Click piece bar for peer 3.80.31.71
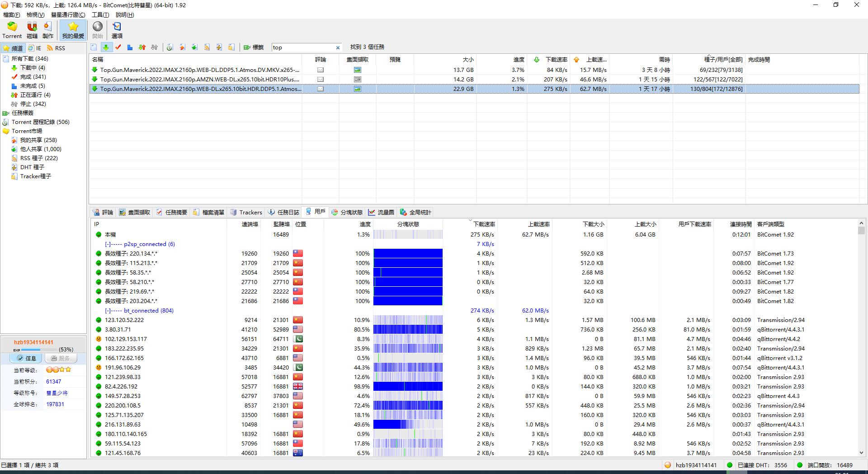This screenshot has width=868, height=474. [408, 330]
